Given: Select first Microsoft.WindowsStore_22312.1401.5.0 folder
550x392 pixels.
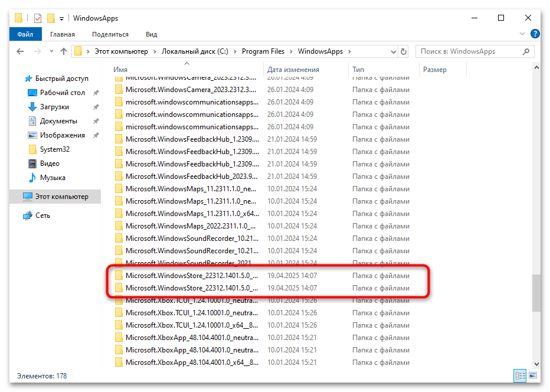Looking at the screenshot, I should point(263,276).
